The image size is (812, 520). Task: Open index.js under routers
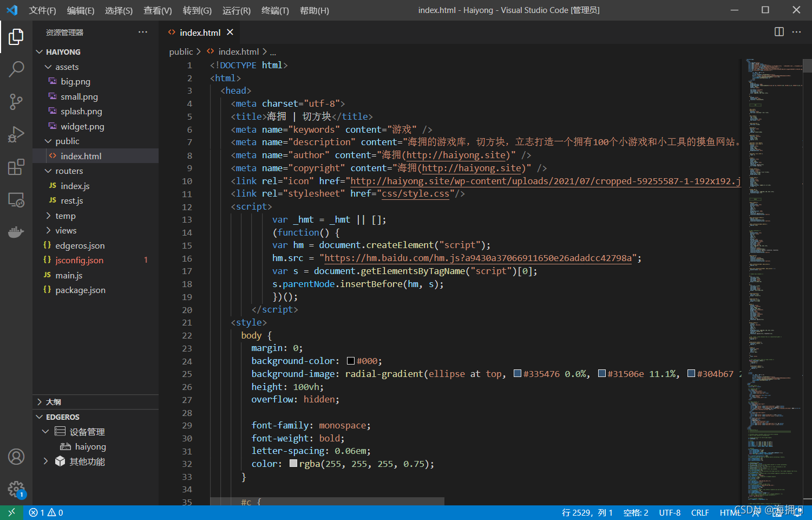point(75,186)
